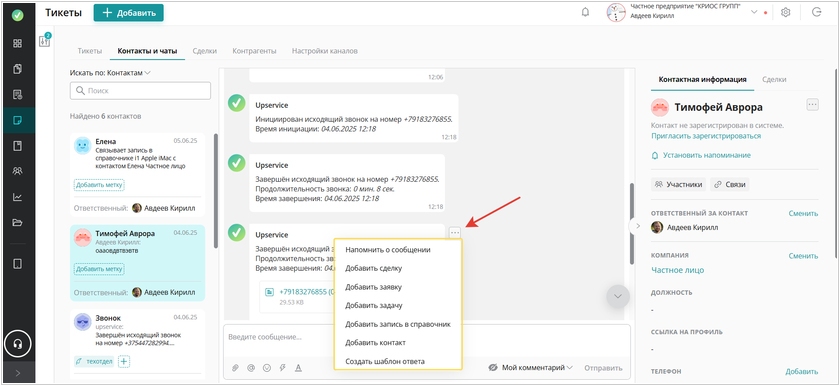Click the headset support circle icon

tap(18, 344)
